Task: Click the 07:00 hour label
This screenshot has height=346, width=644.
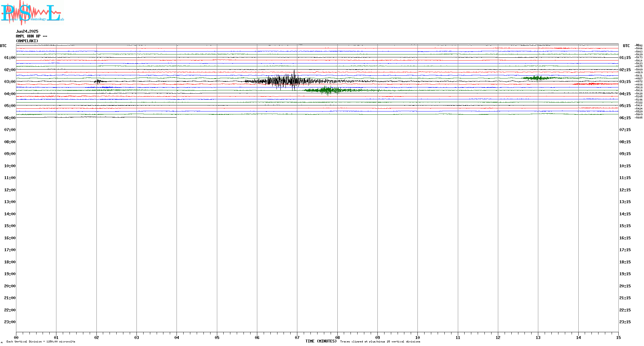Action: [x=10, y=130]
